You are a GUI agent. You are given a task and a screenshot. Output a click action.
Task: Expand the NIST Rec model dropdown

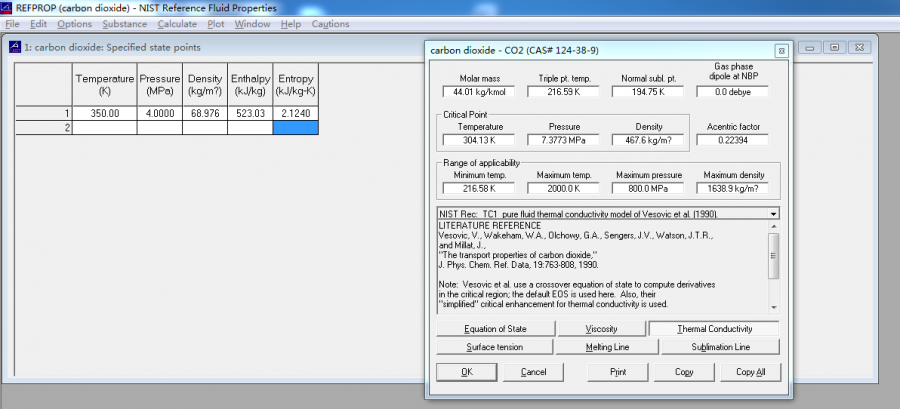pyautogui.click(x=774, y=214)
